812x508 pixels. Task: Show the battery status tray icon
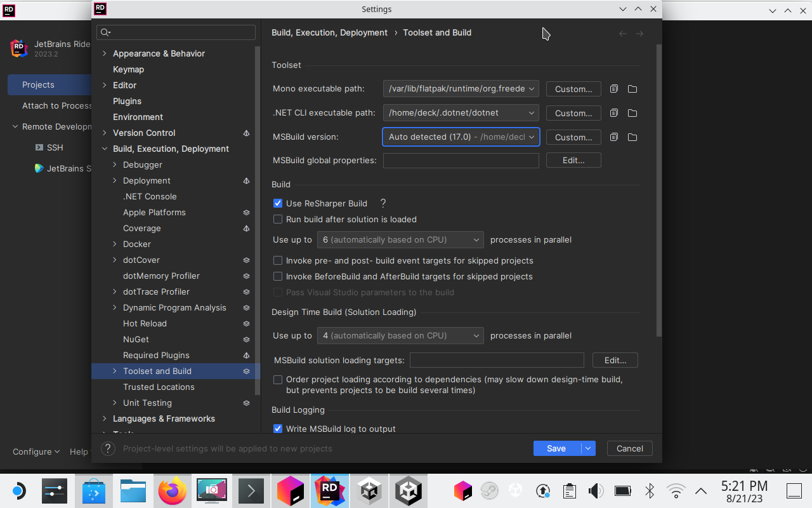coord(622,491)
